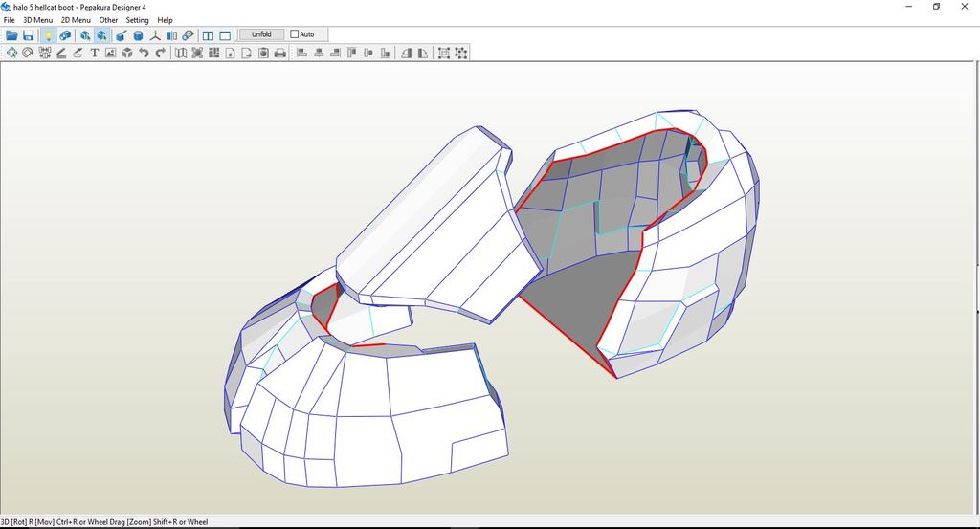Save the project with the floppy disk icon
980x529 pixels.
28,35
